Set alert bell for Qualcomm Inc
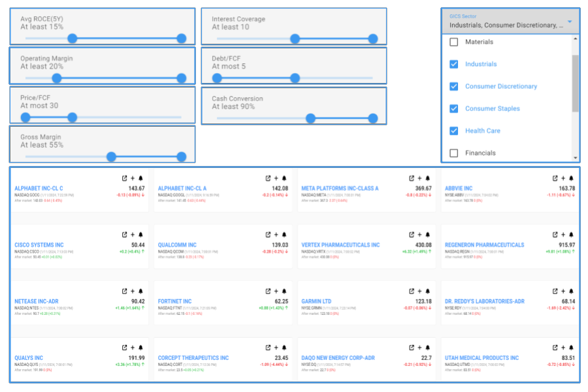Screen dimensions: 588x392 pyautogui.click(x=284, y=235)
